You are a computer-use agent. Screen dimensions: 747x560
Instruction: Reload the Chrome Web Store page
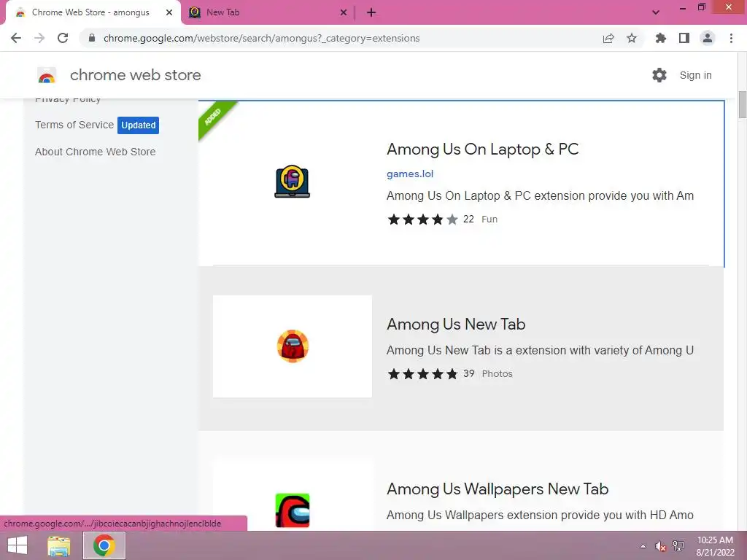[63, 38]
